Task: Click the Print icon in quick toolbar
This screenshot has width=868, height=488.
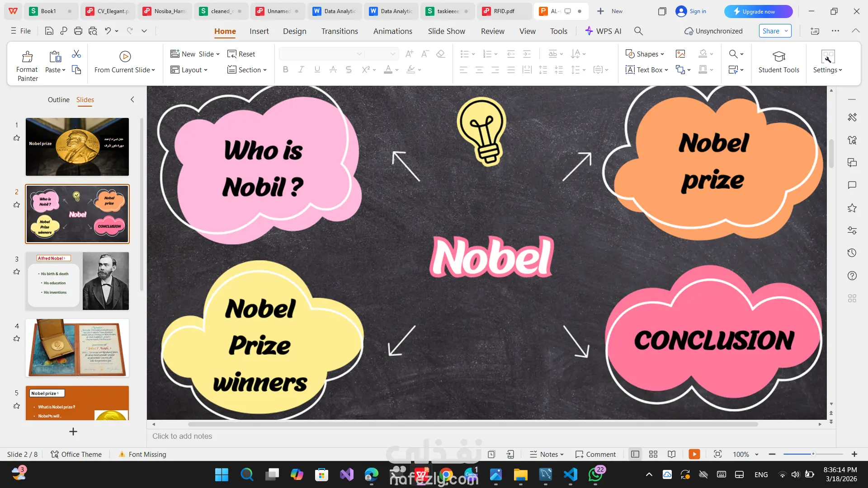Action: (x=78, y=31)
